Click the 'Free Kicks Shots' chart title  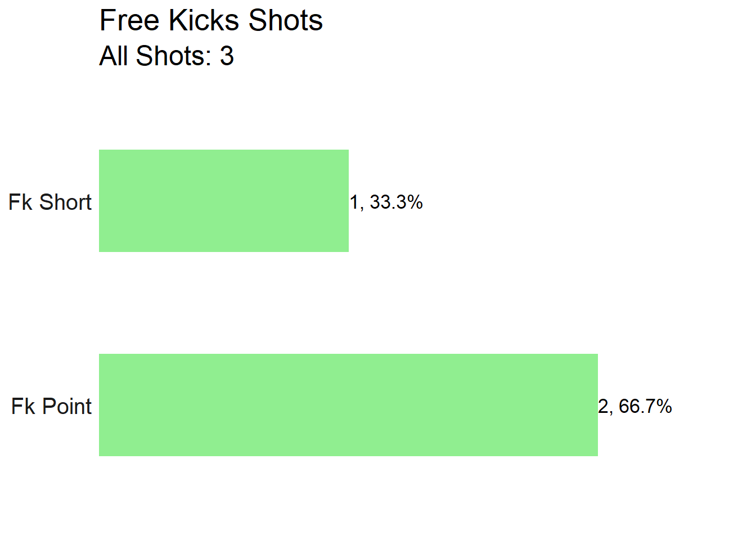(211, 21)
